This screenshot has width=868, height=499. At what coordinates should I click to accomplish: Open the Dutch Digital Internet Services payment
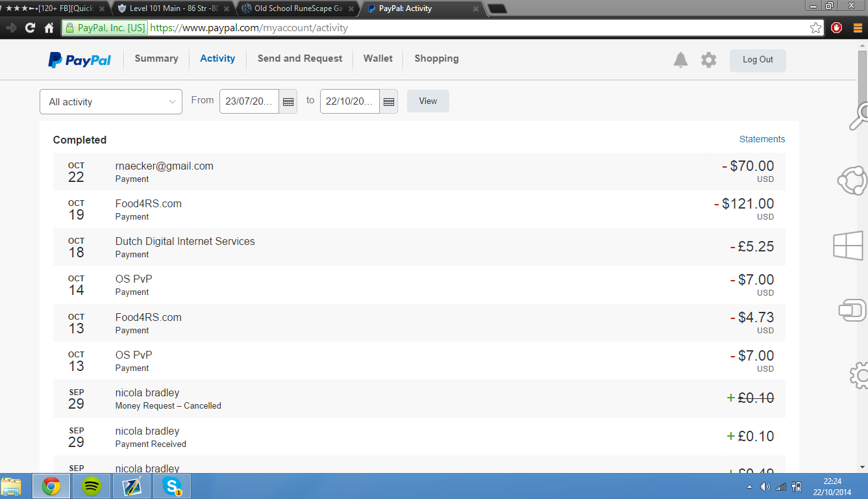[x=419, y=247]
